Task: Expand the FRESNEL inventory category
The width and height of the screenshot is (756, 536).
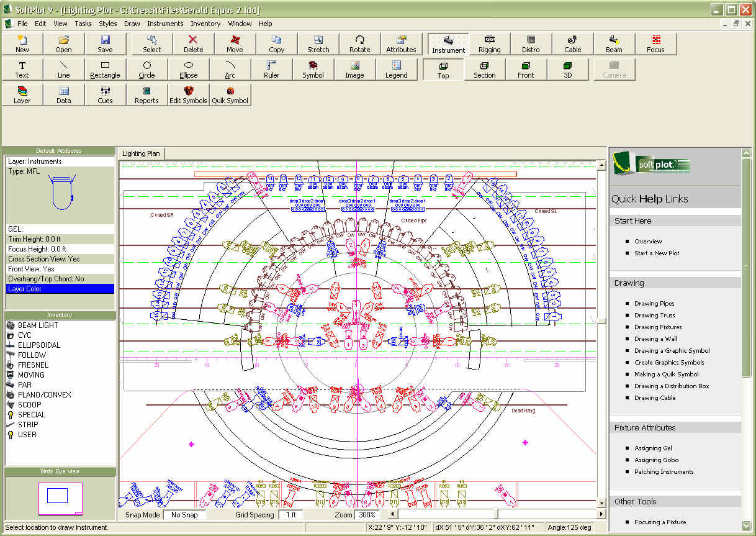Action: 32,365
